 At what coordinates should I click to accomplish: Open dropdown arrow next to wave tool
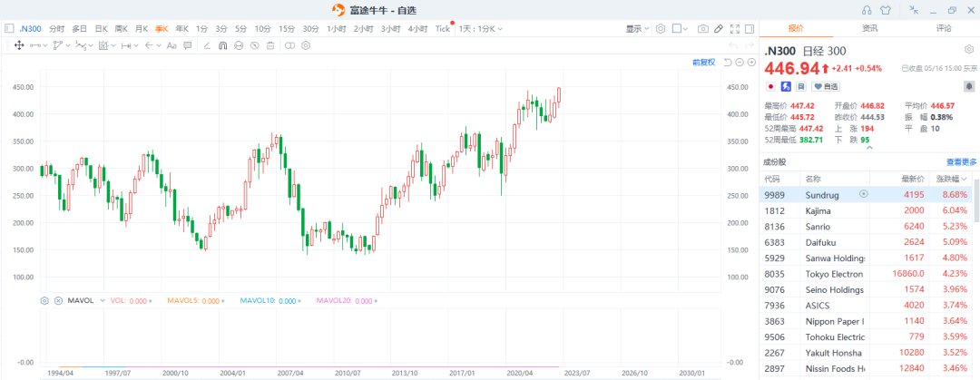coord(90,45)
